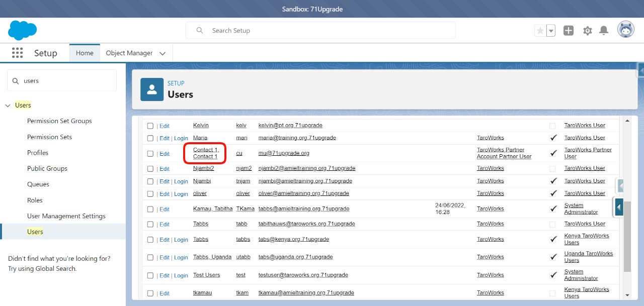The height and width of the screenshot is (306, 644).
Task: Click the Users page header icon
Action: (151, 89)
